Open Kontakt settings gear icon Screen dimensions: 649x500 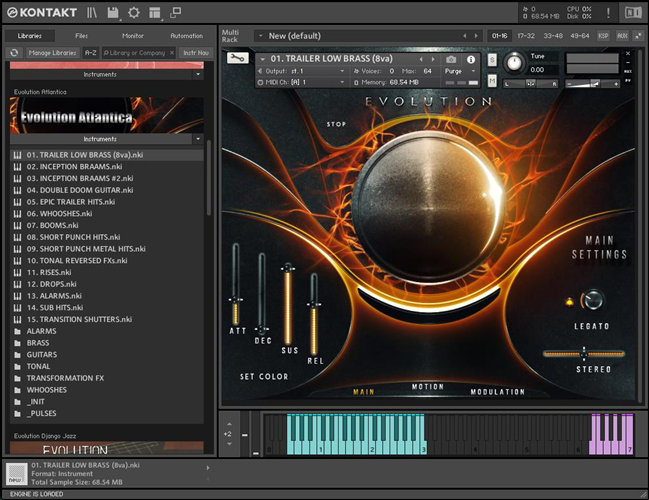point(134,12)
